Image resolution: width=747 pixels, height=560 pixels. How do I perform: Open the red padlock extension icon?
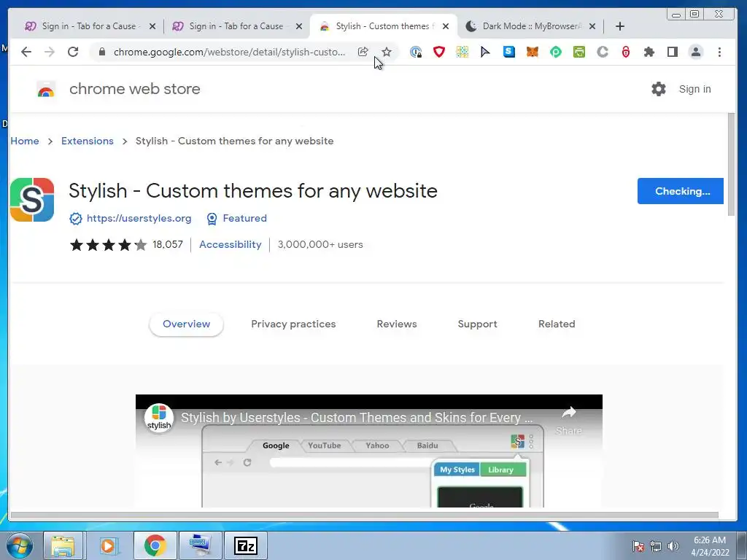tap(625, 52)
